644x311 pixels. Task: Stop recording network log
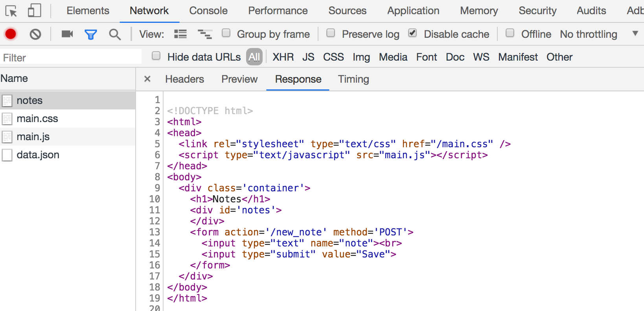click(x=11, y=34)
